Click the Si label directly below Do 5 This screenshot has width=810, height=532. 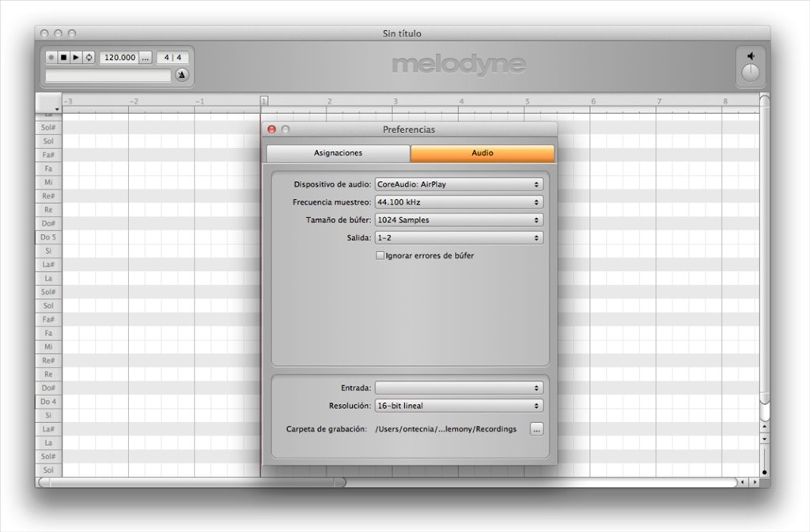point(48,251)
